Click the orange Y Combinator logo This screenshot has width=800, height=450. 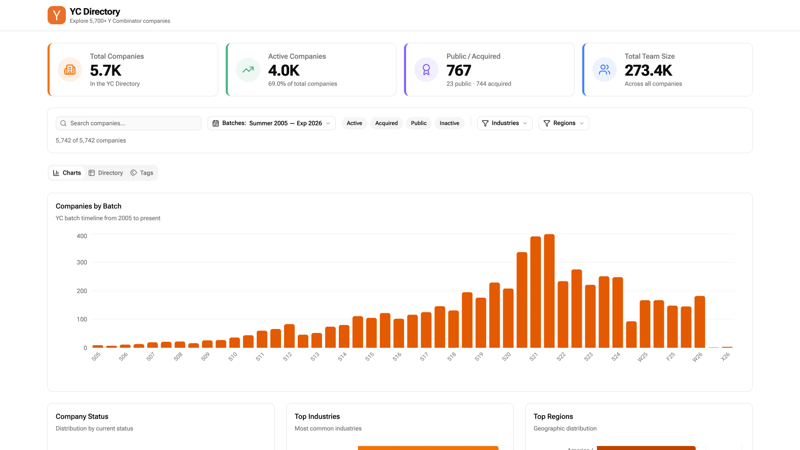[57, 15]
